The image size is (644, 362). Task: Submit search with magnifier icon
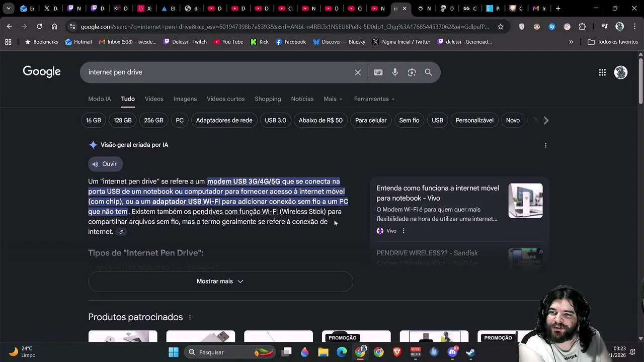point(428,72)
